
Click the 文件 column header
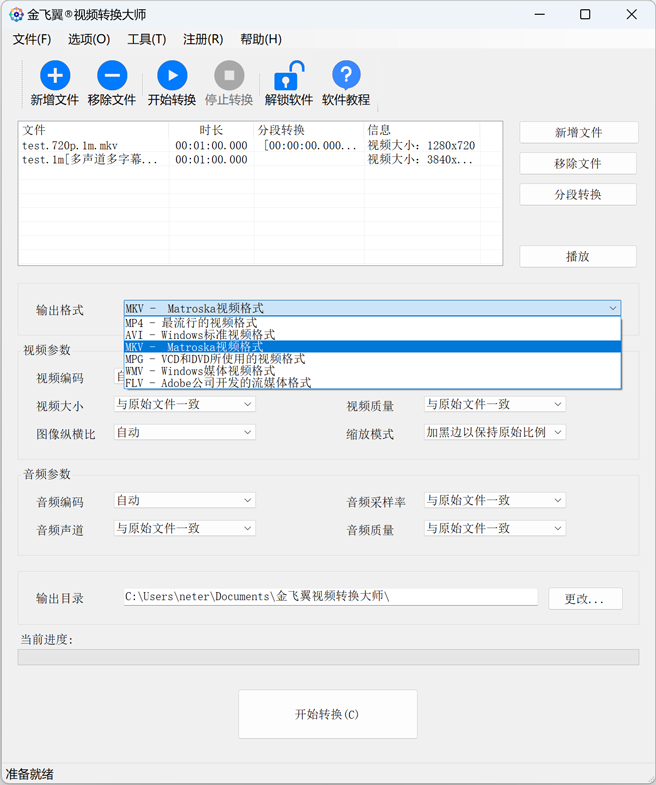point(94,130)
